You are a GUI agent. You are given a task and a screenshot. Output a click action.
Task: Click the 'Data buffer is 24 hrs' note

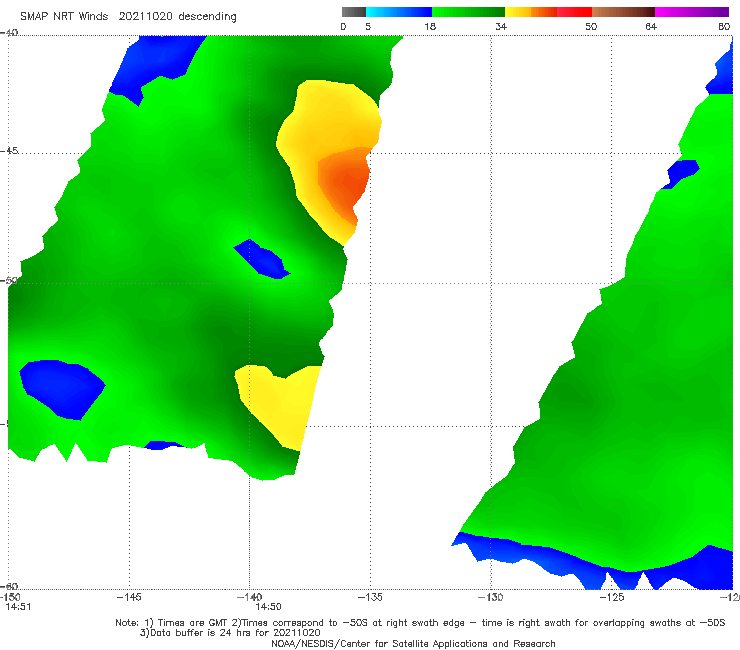tap(230, 633)
